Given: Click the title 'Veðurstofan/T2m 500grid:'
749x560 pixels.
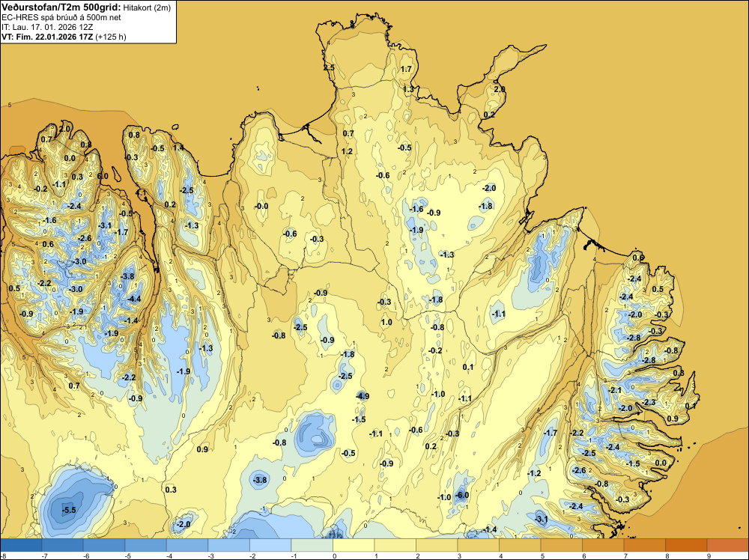Looking at the screenshot, I should [61, 7].
